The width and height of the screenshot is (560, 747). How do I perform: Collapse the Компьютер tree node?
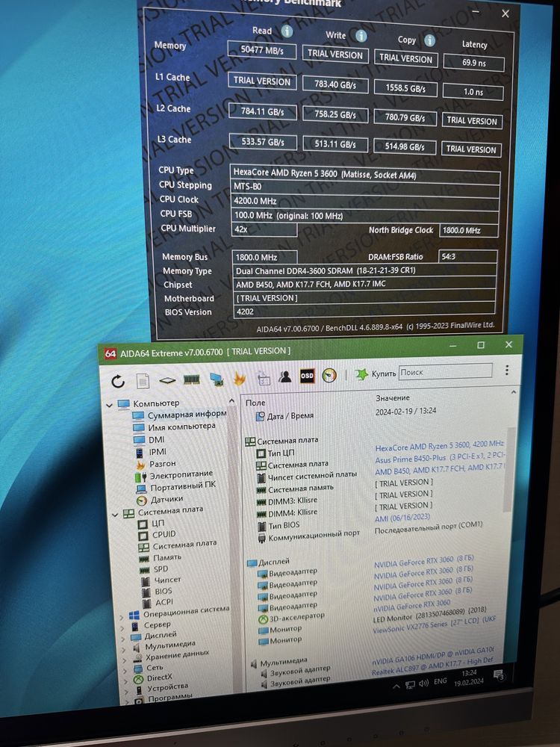(109, 406)
